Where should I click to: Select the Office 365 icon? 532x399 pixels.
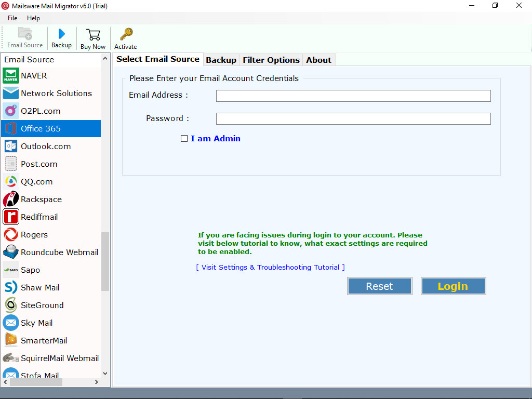[x=11, y=129]
